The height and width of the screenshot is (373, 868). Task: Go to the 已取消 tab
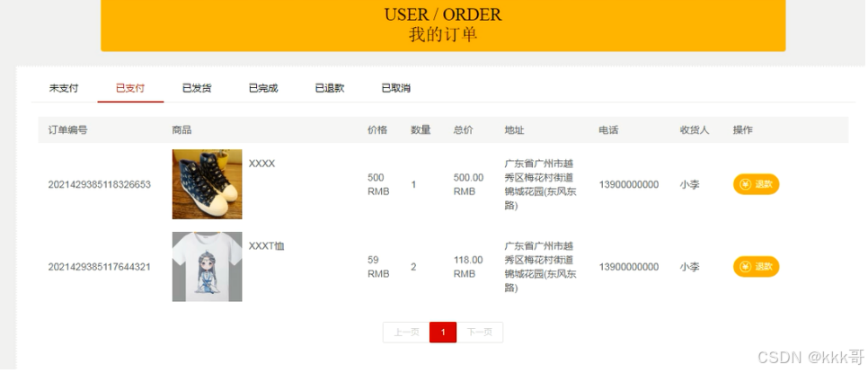[x=395, y=88]
